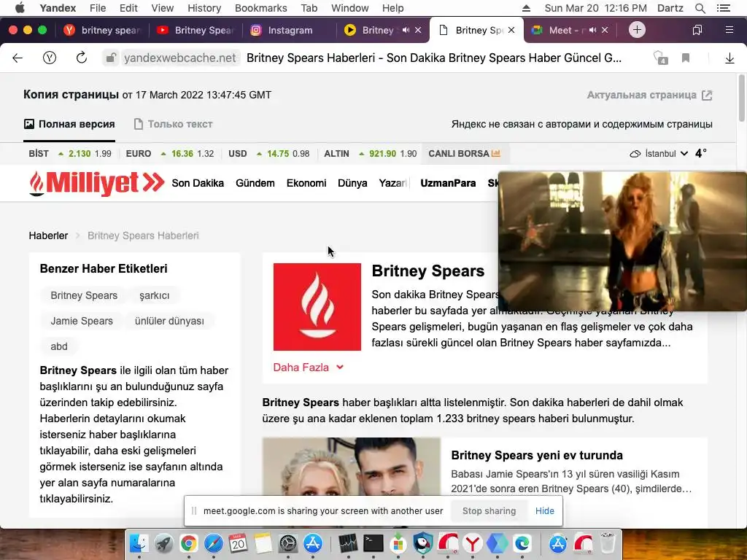Reload the cached page
Image resolution: width=747 pixels, height=560 pixels.
click(82, 58)
